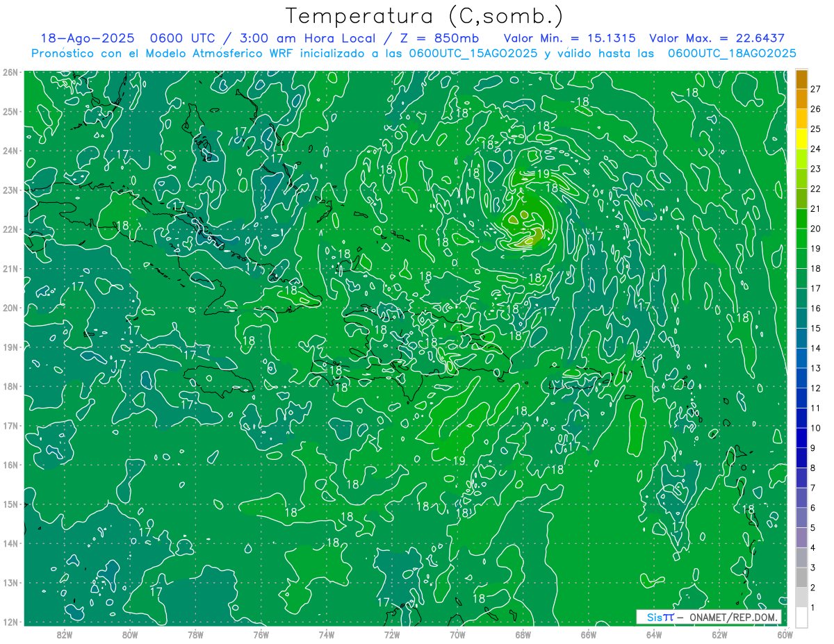Click the '23' label on the color scale
Image resolution: width=834 pixels, height=644 pixels.
coord(815,169)
